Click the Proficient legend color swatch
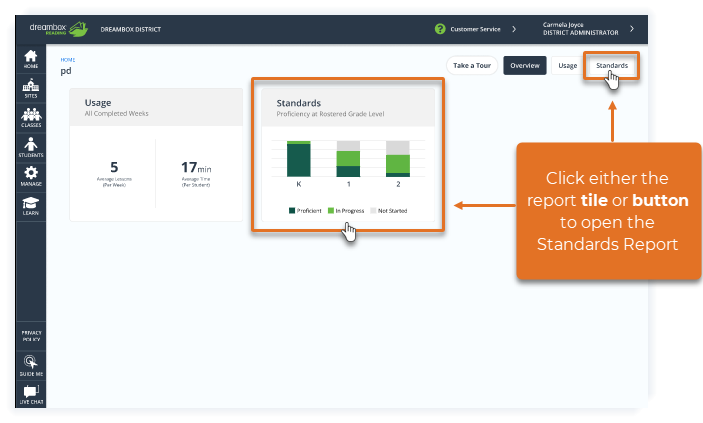Screen dimensions: 703x423 292,211
